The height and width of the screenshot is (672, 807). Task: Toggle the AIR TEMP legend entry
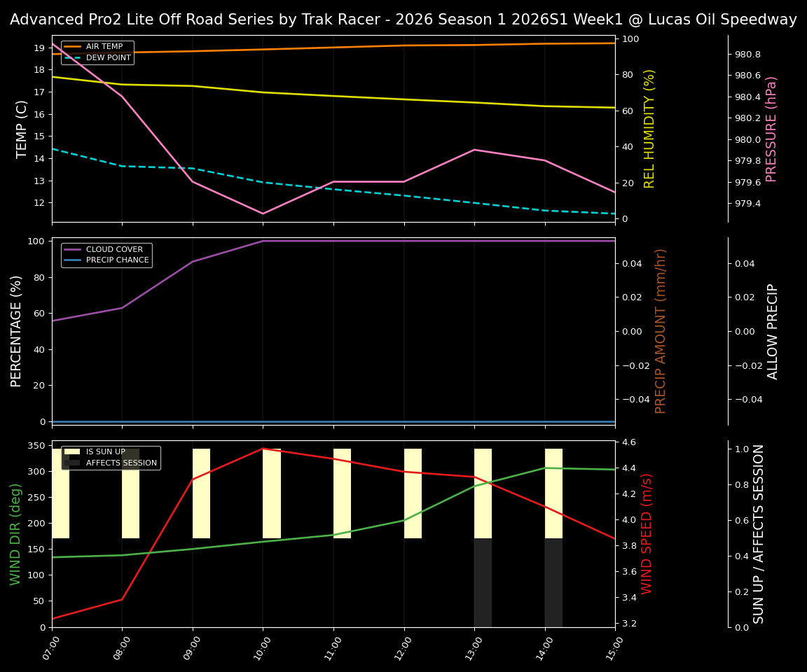pos(102,47)
